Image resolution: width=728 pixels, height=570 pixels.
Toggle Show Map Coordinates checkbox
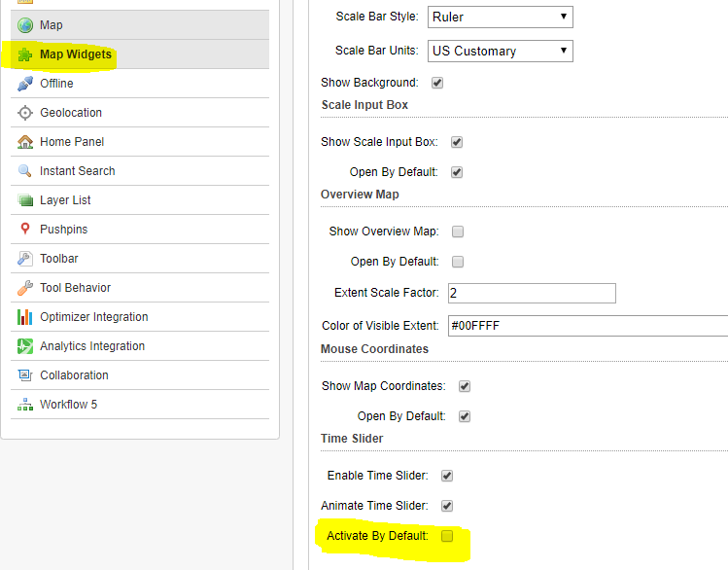pyautogui.click(x=465, y=386)
